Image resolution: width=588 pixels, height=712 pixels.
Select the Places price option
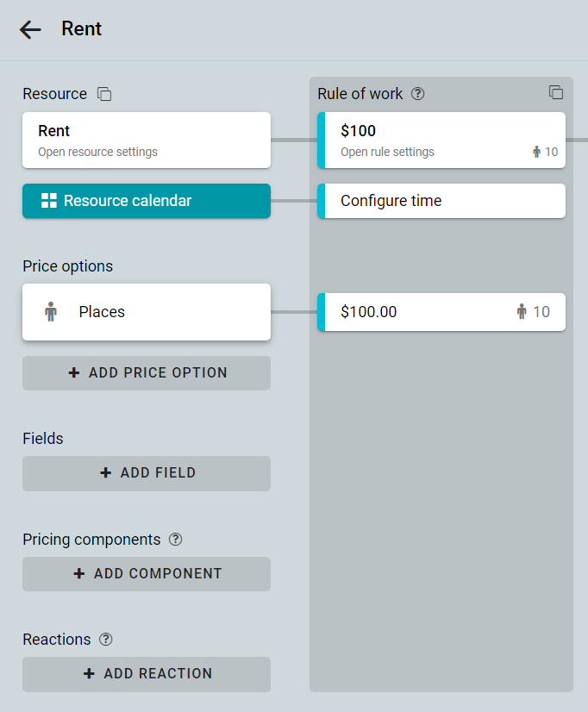tap(147, 312)
